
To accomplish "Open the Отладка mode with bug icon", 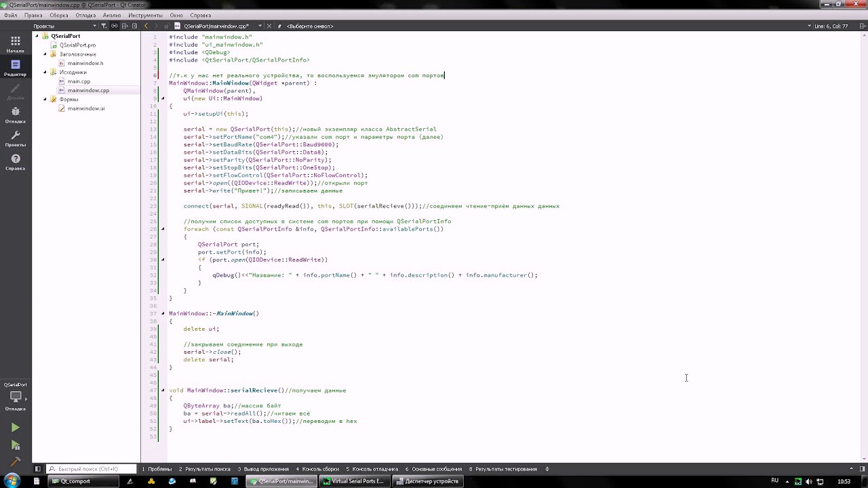I will coord(15,115).
